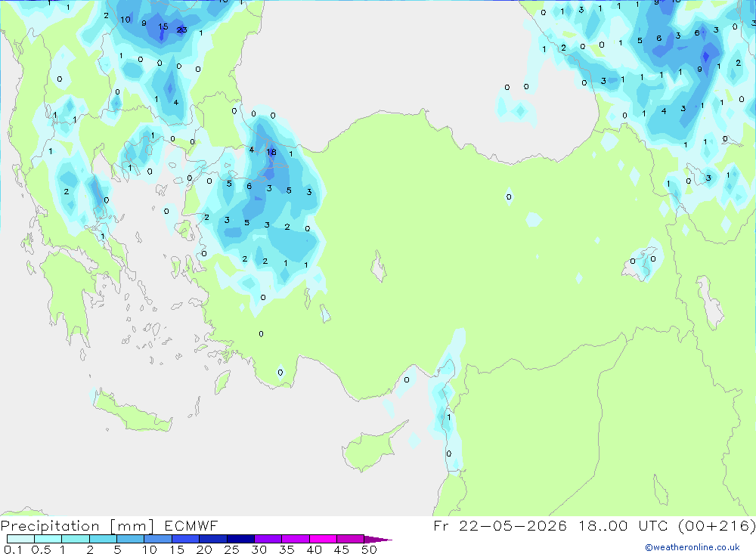Click the 0.1–0.5 mm palest legend swatch
Image resolution: width=756 pixels, height=554 pixels.
point(20,539)
